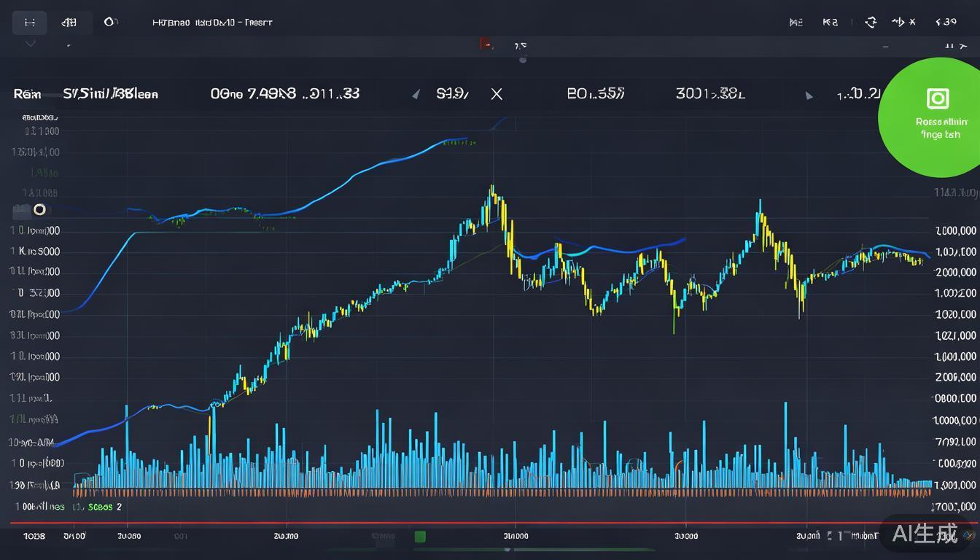Click the "EO1.35J" value in info bar
Viewport: 980px width, 560px height.
(595, 94)
